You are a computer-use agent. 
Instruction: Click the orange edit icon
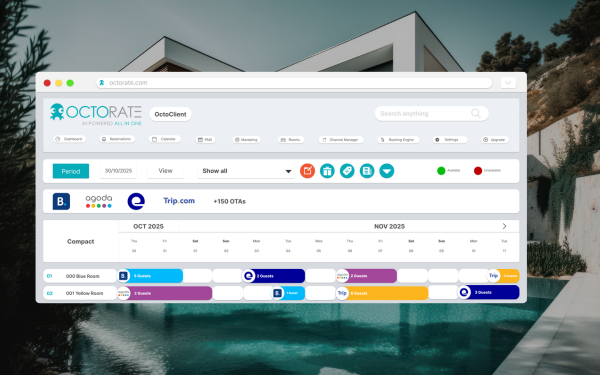tap(307, 171)
